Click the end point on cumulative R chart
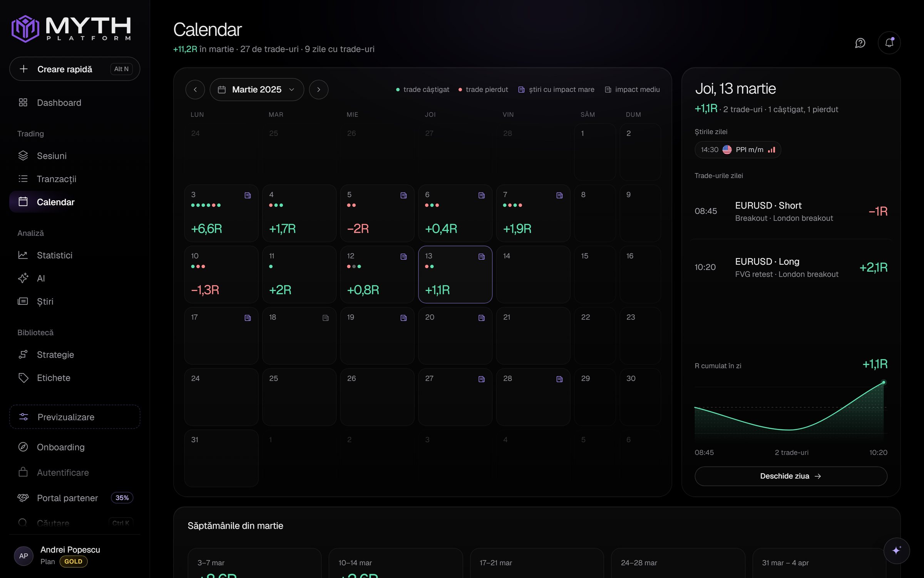This screenshot has width=924, height=578. (884, 382)
